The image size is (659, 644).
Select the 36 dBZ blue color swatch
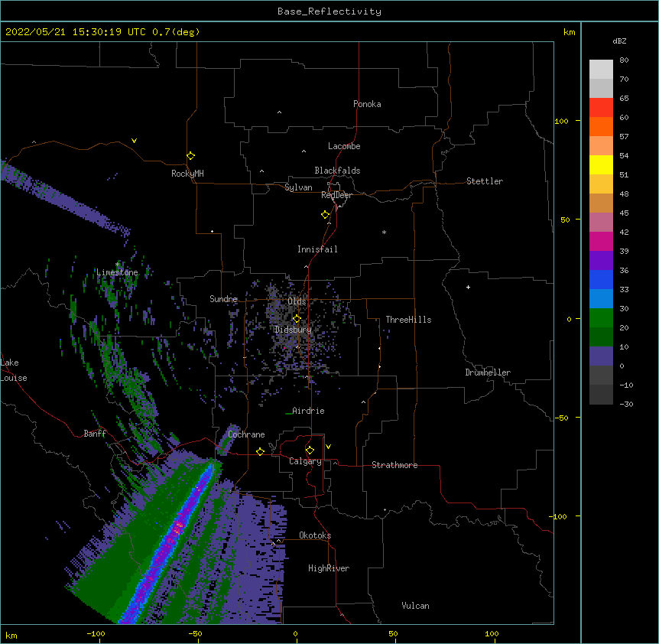pyautogui.click(x=601, y=279)
